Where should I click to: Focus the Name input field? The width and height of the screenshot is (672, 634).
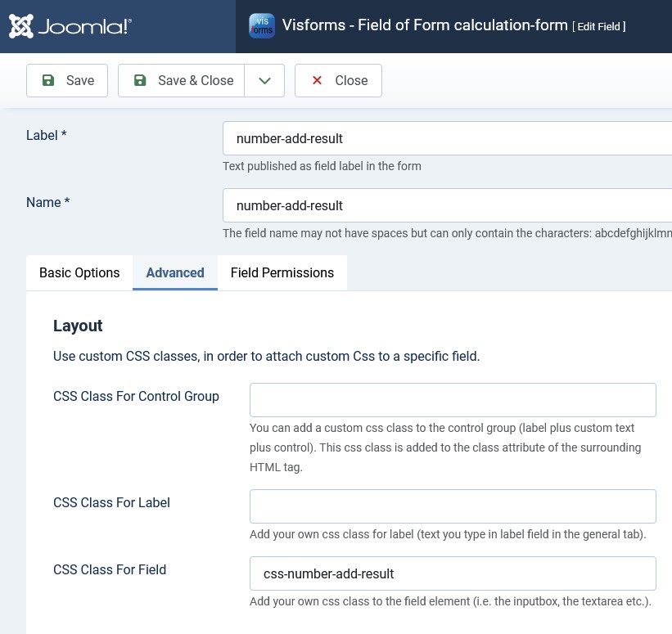click(448, 205)
